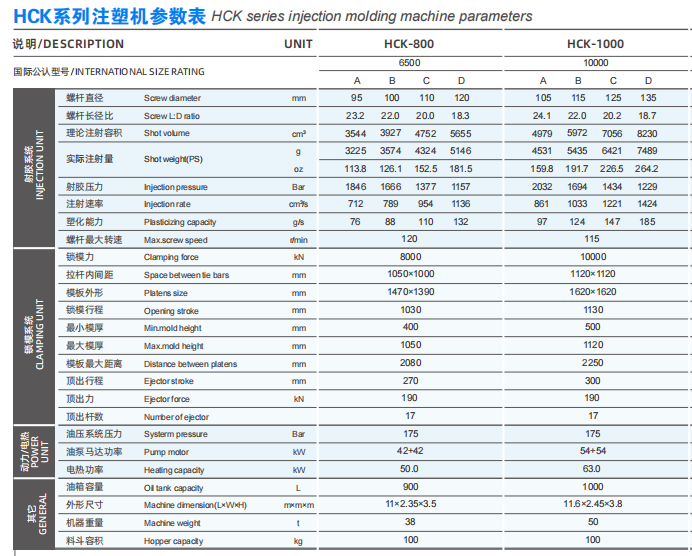692x556 pixels.
Task: Click HCK-800 shot volume value 3544
Action: pyautogui.click(x=356, y=134)
